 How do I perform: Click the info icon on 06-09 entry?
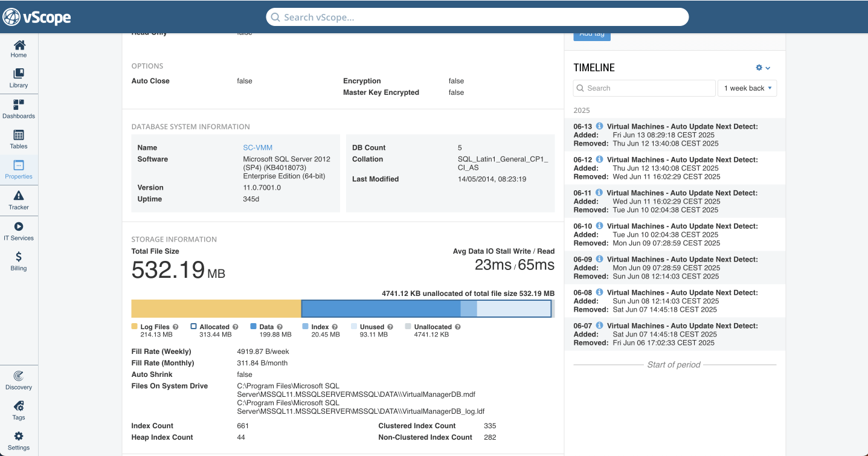click(600, 259)
